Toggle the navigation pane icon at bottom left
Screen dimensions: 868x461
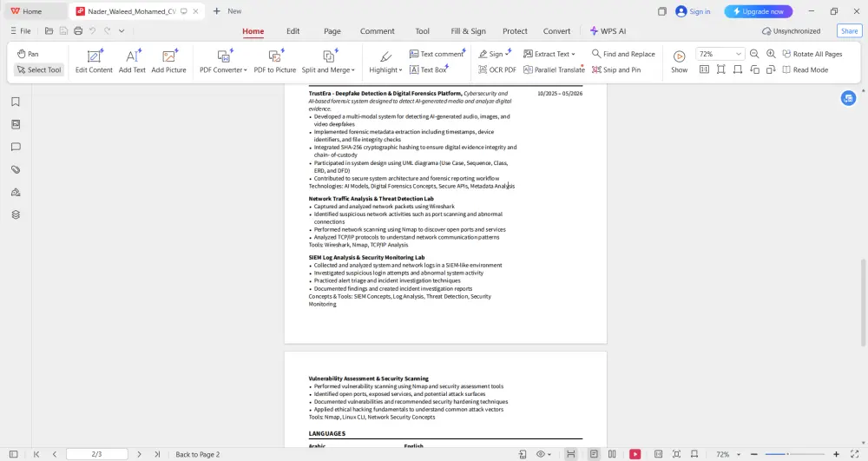pos(14,454)
